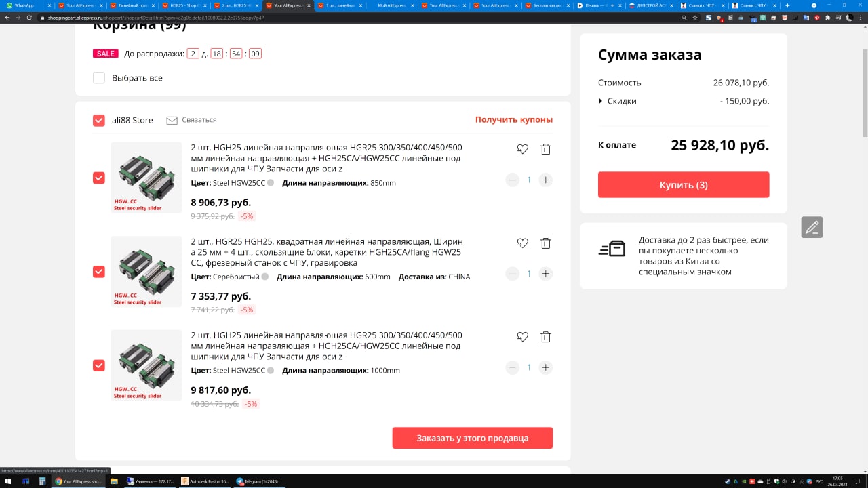Delete the 1000mm HGW25CC item from cart
The height and width of the screenshot is (488, 868).
[x=546, y=337]
